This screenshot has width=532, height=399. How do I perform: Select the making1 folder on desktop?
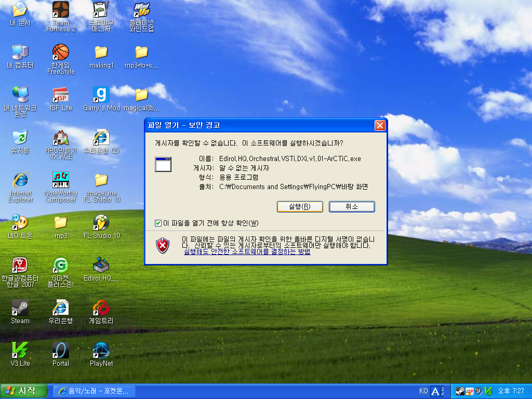101,56
